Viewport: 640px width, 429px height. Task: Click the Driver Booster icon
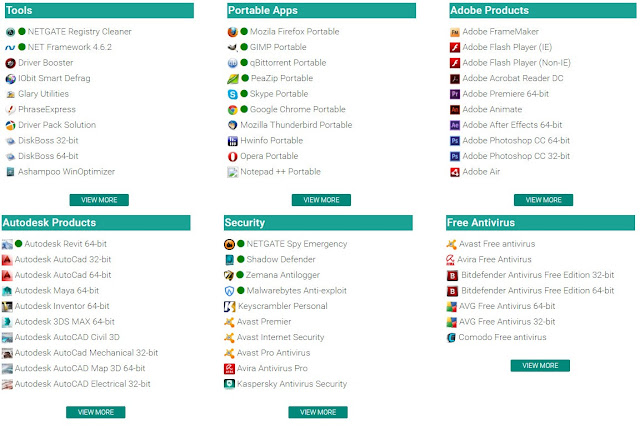[x=10, y=63]
